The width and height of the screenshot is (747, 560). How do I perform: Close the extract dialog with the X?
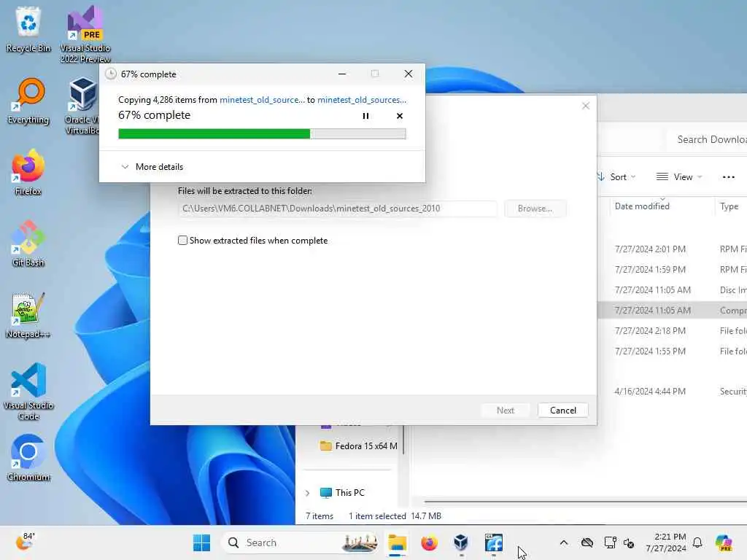coord(586,106)
